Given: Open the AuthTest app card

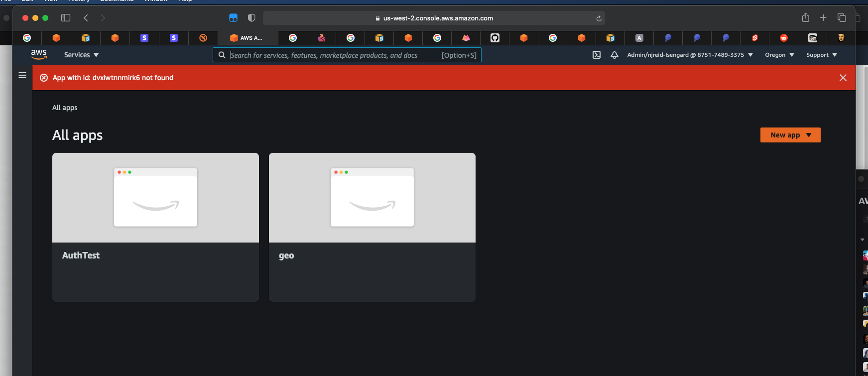Looking at the screenshot, I should click(x=155, y=227).
